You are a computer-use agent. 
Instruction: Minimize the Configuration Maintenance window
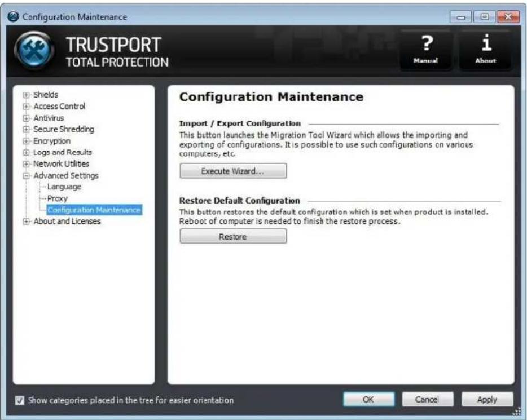461,16
